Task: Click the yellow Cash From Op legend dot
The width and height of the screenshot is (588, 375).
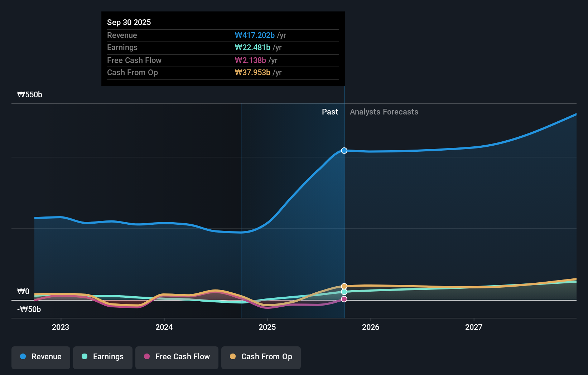Action: pos(233,357)
